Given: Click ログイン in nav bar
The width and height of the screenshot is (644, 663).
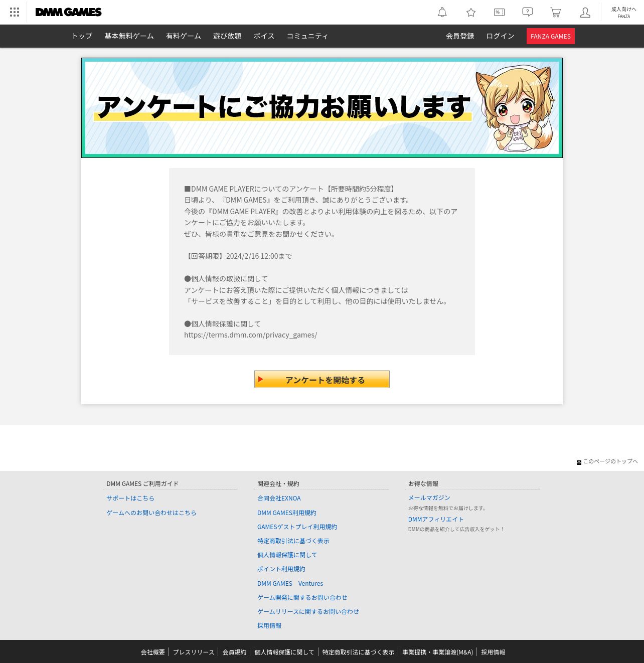Looking at the screenshot, I should [500, 36].
